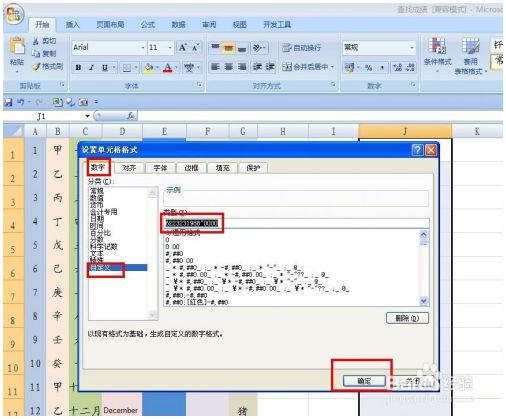
Task: Open the number format dropdown in the ribbon
Action: click(379, 47)
